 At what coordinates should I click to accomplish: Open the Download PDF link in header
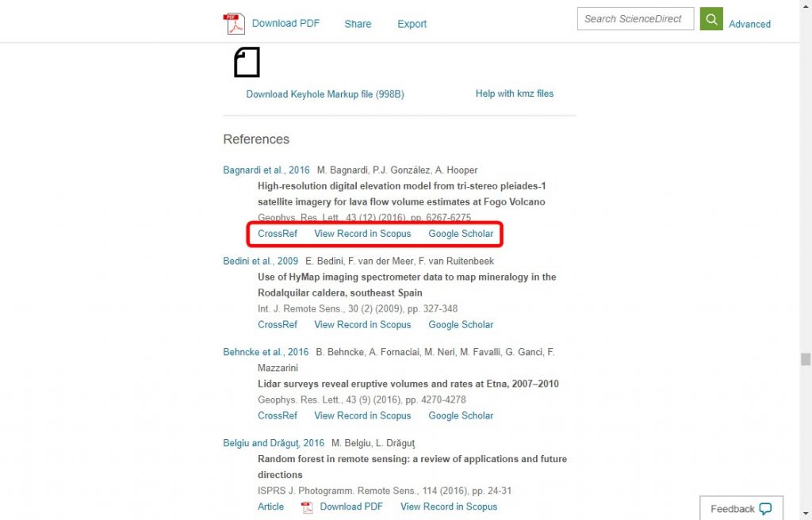tap(285, 23)
